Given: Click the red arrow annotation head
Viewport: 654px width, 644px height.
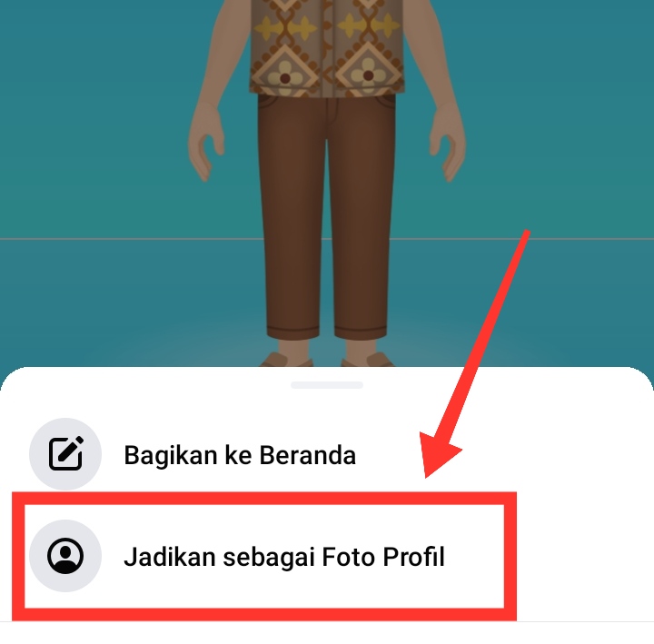Looking at the screenshot, I should click(x=438, y=455).
